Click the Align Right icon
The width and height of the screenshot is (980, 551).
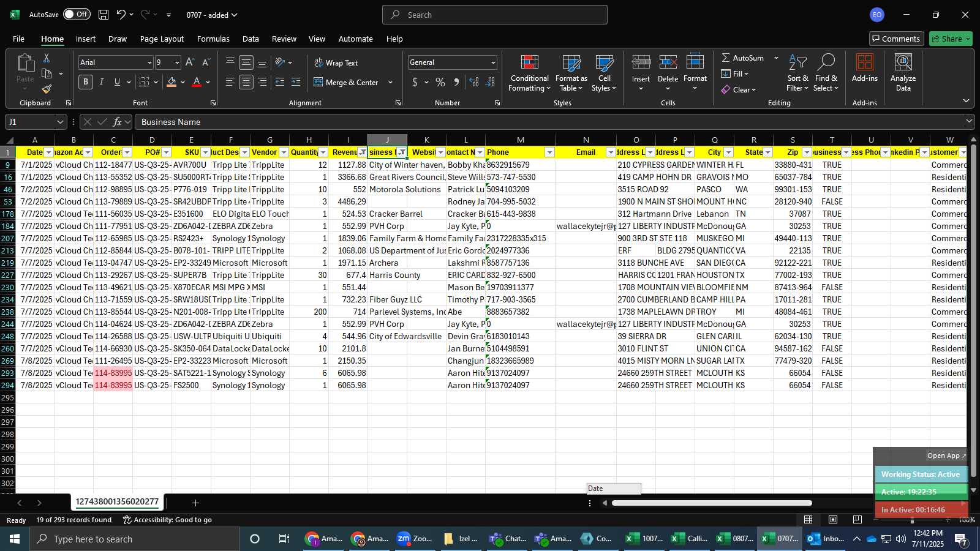262,82
